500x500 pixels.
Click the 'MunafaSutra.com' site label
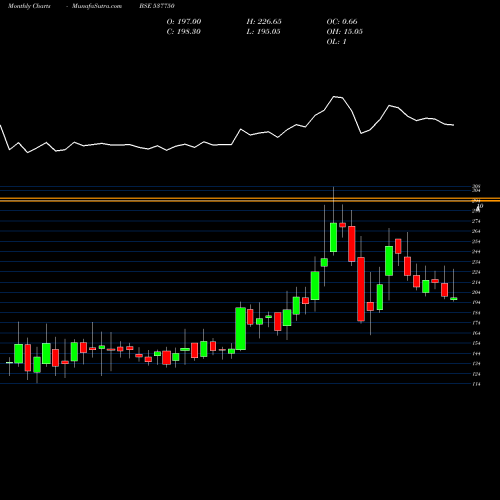(97, 6)
